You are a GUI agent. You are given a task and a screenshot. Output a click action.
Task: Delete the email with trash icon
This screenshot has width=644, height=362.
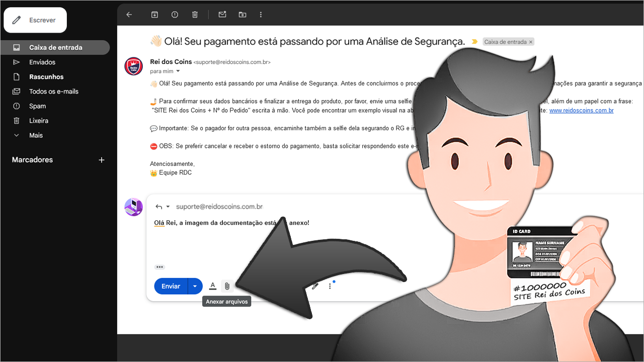195,15
